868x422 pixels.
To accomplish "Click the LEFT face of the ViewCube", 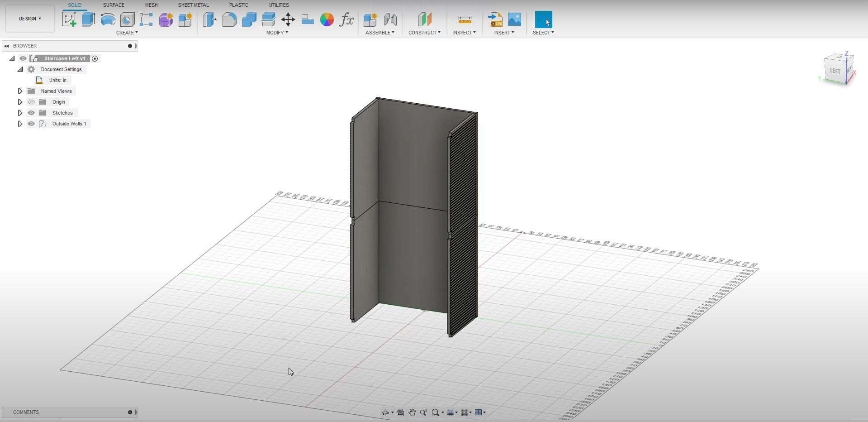I will [x=835, y=71].
